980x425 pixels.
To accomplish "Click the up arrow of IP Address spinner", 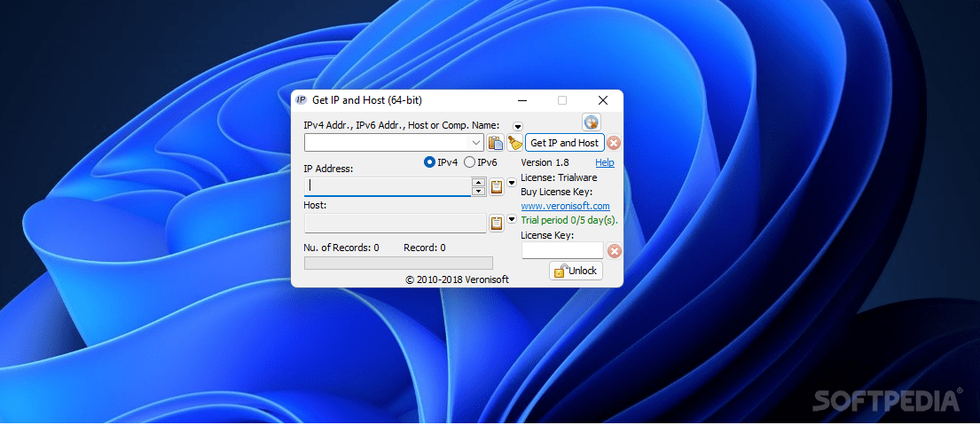I will 479,182.
